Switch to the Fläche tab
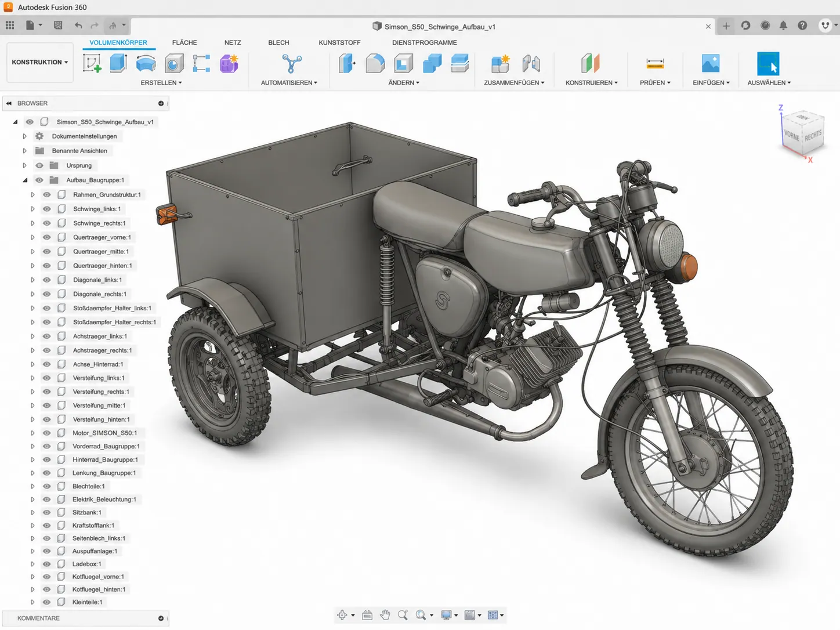This screenshot has width=840, height=630. (184, 42)
